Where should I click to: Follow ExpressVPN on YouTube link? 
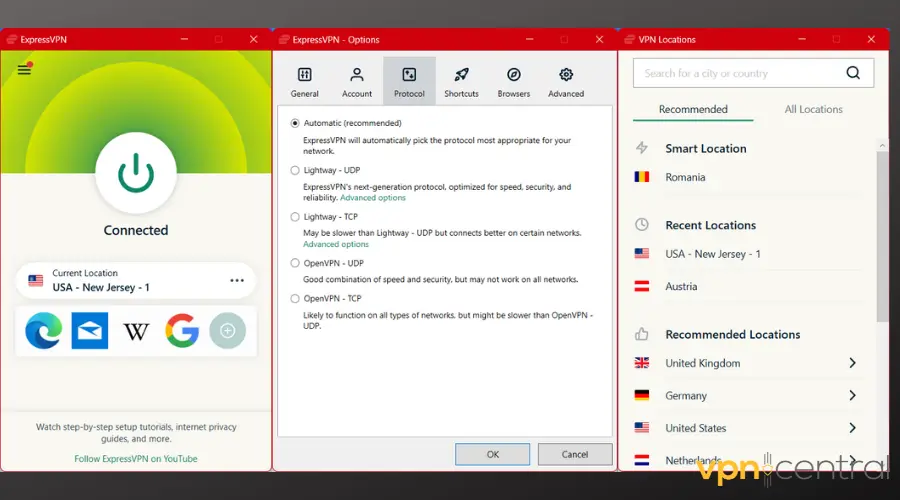(x=136, y=459)
